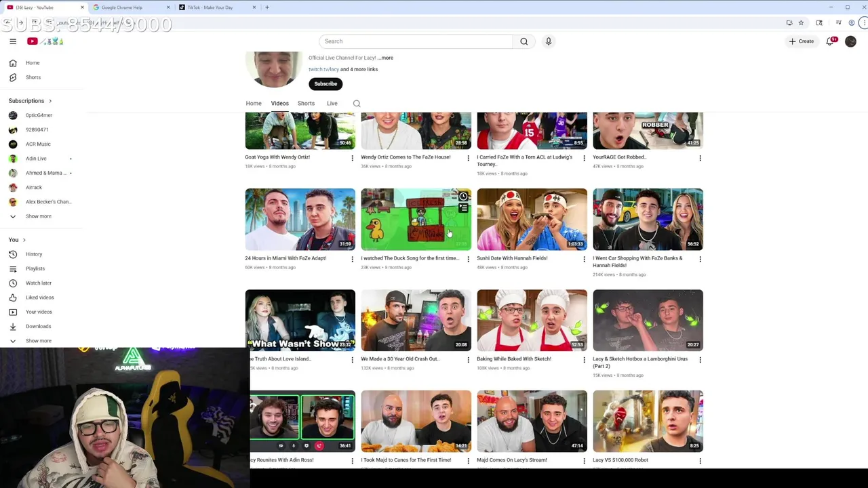Add Duck Song video to queue
The width and height of the screenshot is (868, 488).
click(x=463, y=209)
